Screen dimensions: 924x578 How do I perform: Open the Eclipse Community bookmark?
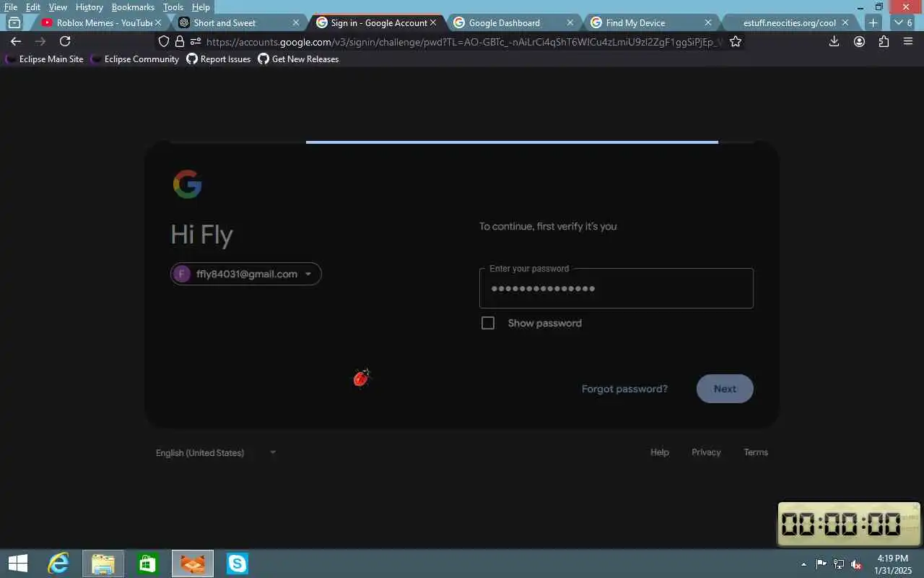click(x=135, y=59)
